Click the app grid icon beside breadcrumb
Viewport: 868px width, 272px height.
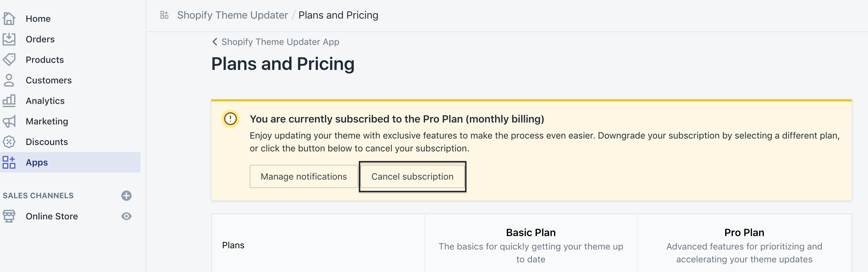coord(164,15)
